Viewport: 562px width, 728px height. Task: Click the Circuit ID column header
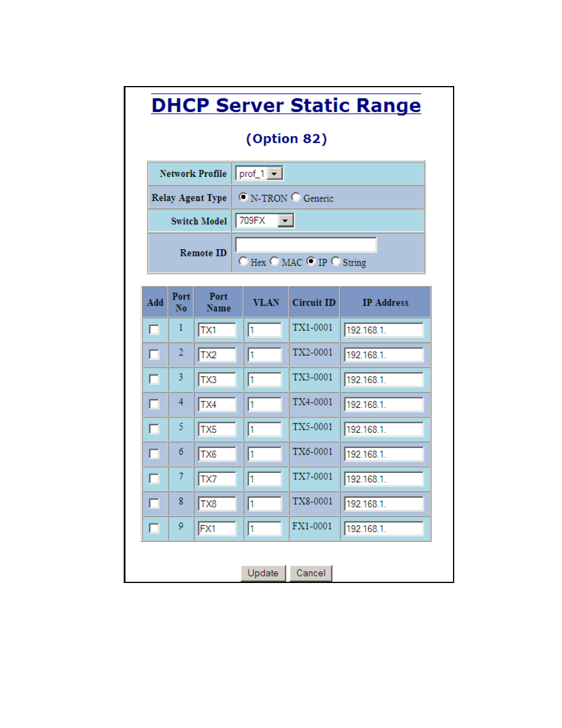[x=314, y=302]
